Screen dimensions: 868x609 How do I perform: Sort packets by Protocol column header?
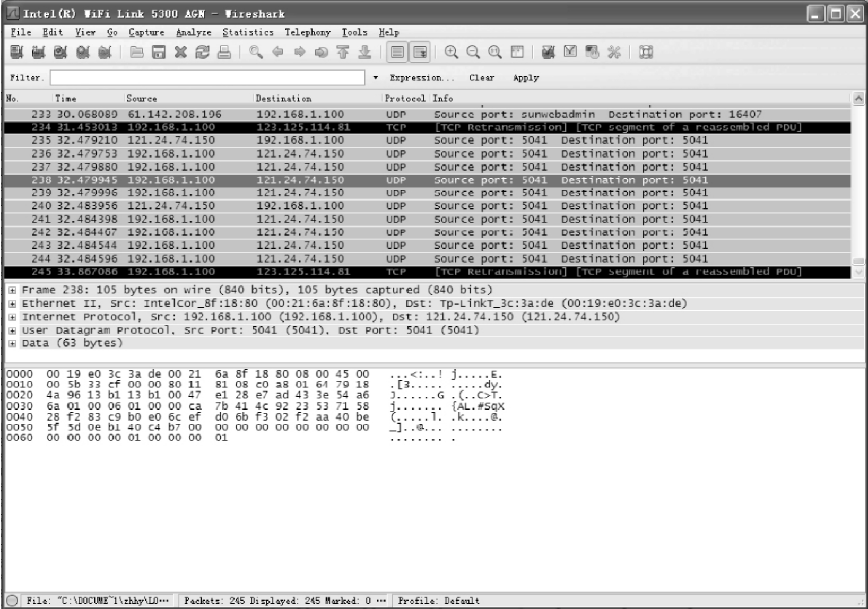(x=406, y=99)
